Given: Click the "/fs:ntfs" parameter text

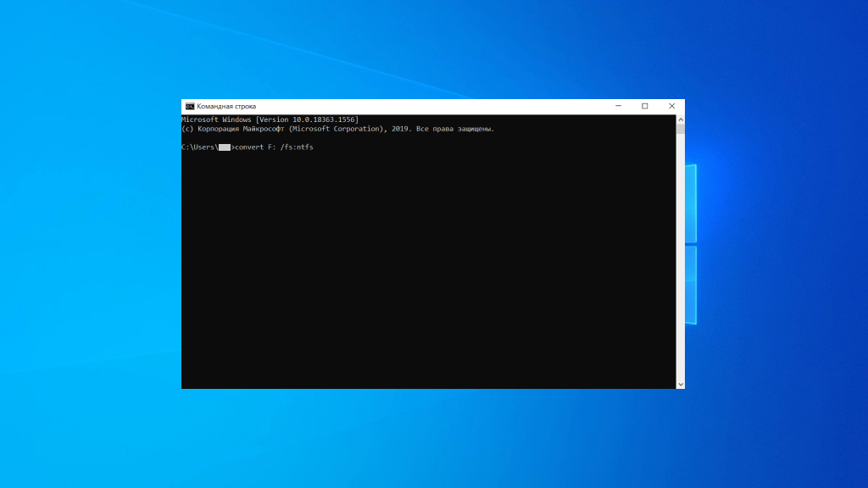Looking at the screenshot, I should tap(298, 147).
